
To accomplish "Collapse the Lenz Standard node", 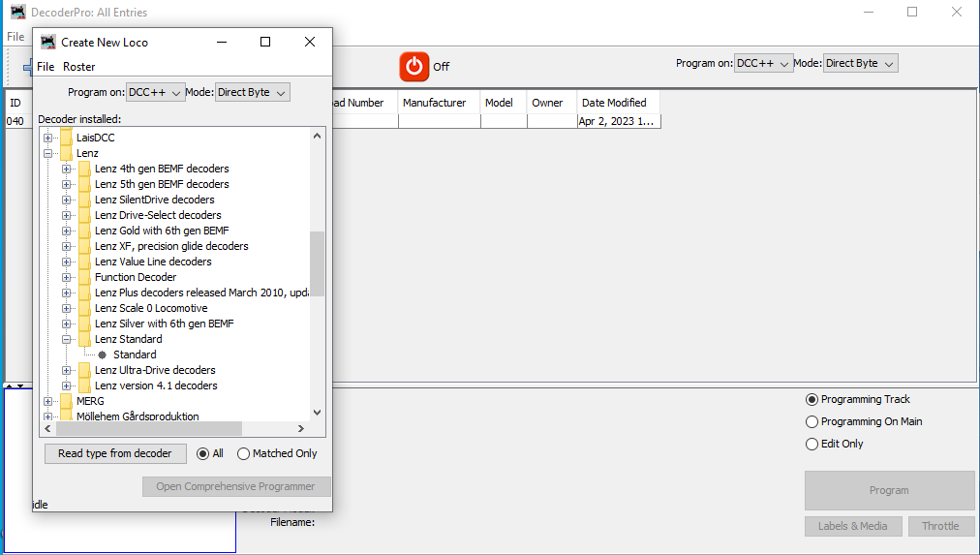I will pyautogui.click(x=66, y=339).
